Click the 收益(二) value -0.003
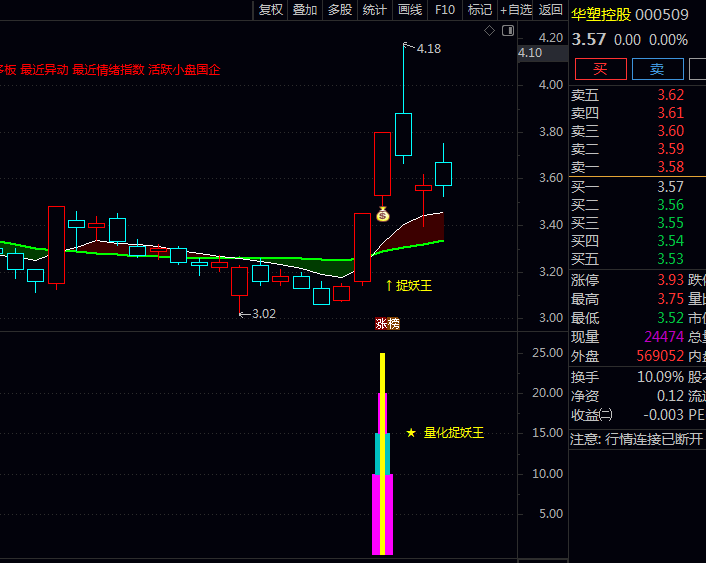 664,415
